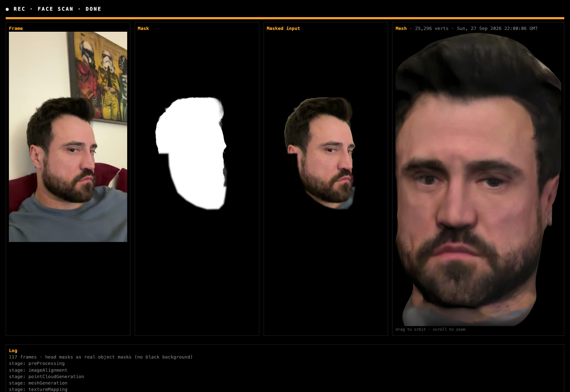Viewport: 570px width, 392px height.
Task: Select the stage: pointCloudGeneration log line
Action: pyautogui.click(x=46, y=377)
